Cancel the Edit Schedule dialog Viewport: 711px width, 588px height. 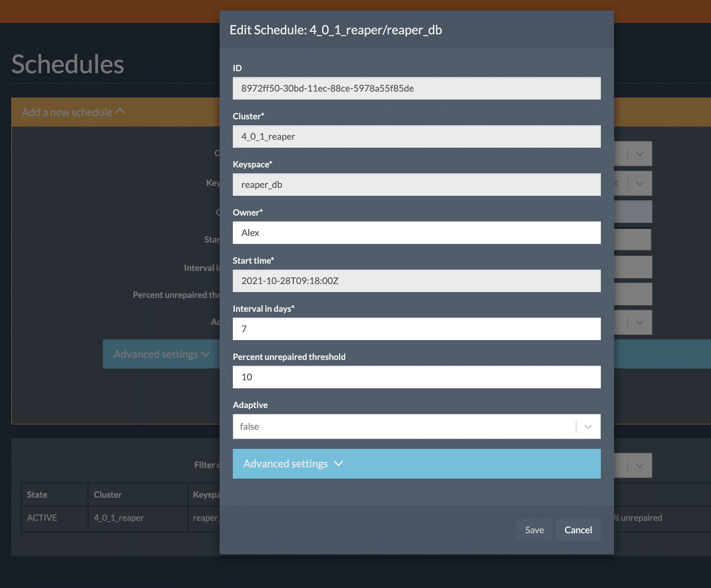click(578, 530)
